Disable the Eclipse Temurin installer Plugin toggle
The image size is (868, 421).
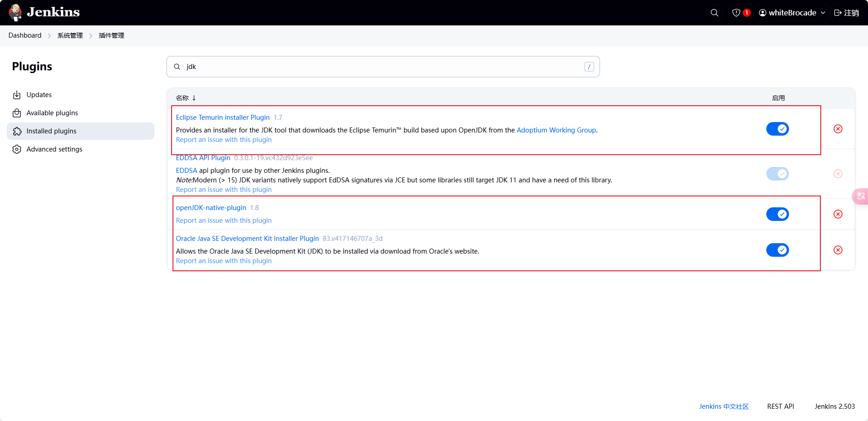click(x=778, y=129)
